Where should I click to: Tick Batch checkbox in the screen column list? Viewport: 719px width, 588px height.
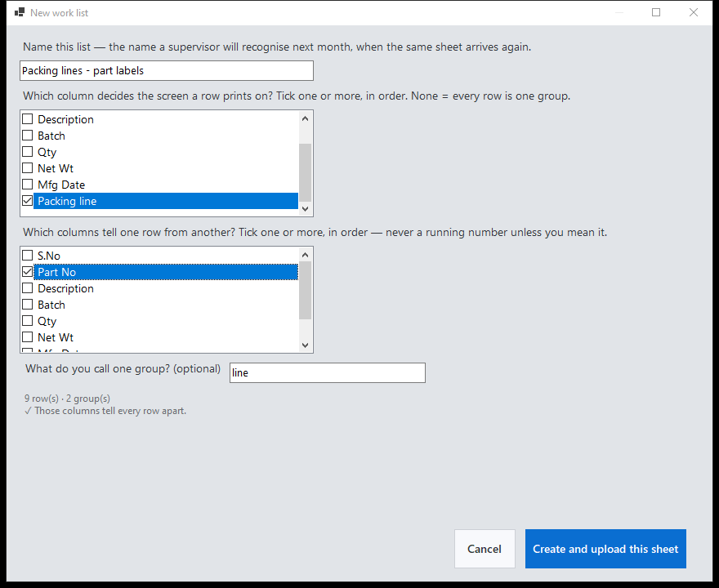(x=28, y=136)
